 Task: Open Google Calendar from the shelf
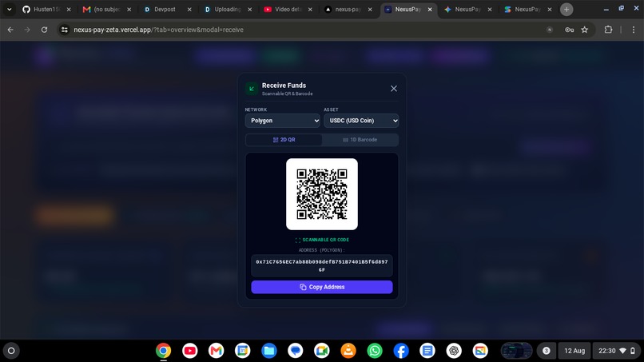tap(243, 351)
